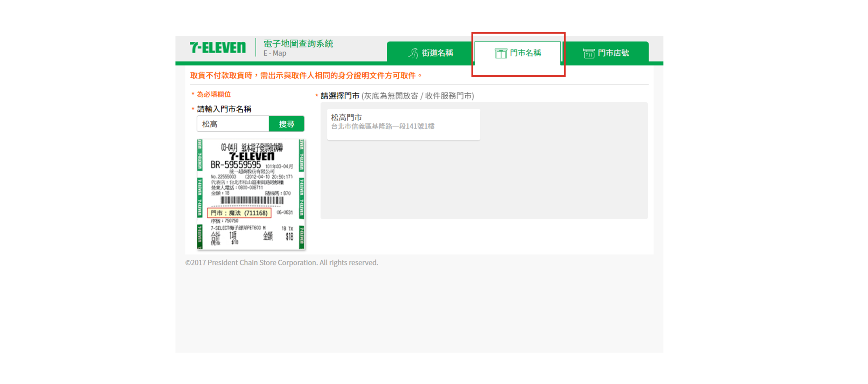
Task: Open the 門市店號 tab
Action: 613,53
